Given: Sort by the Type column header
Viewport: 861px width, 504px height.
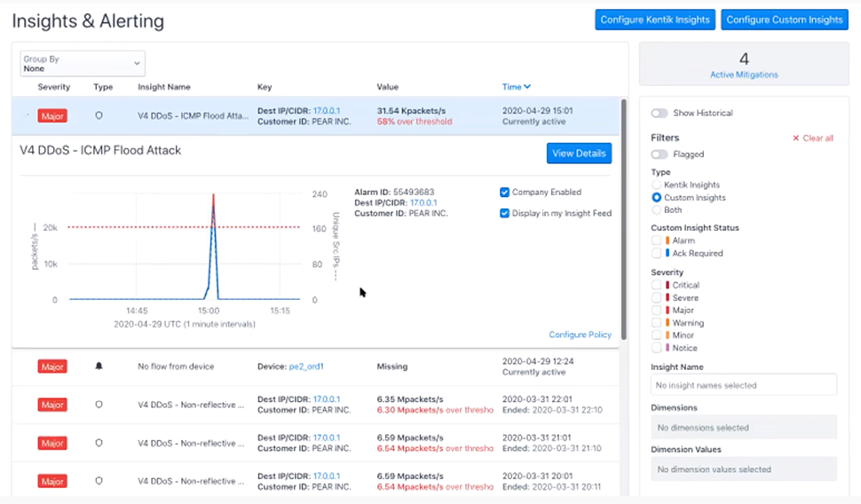Looking at the screenshot, I should tap(103, 87).
